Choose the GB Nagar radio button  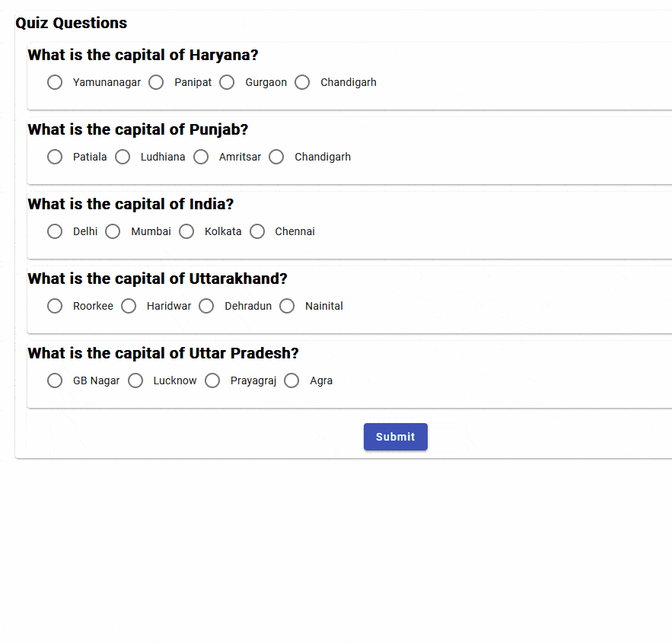click(55, 380)
